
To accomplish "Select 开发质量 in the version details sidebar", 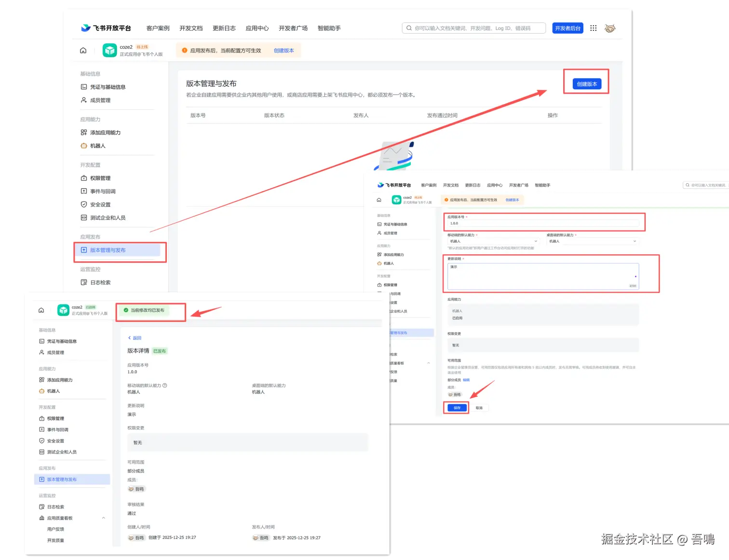I will pos(55,540).
